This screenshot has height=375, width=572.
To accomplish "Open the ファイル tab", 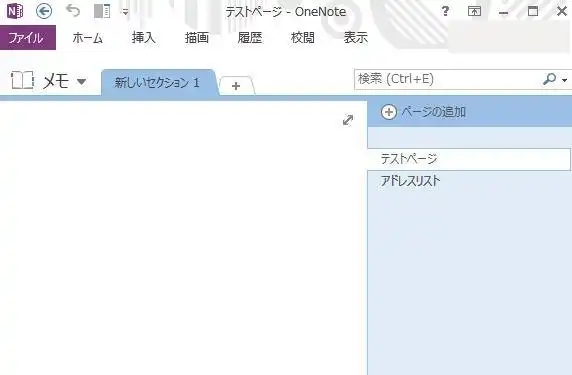I will (x=28, y=38).
